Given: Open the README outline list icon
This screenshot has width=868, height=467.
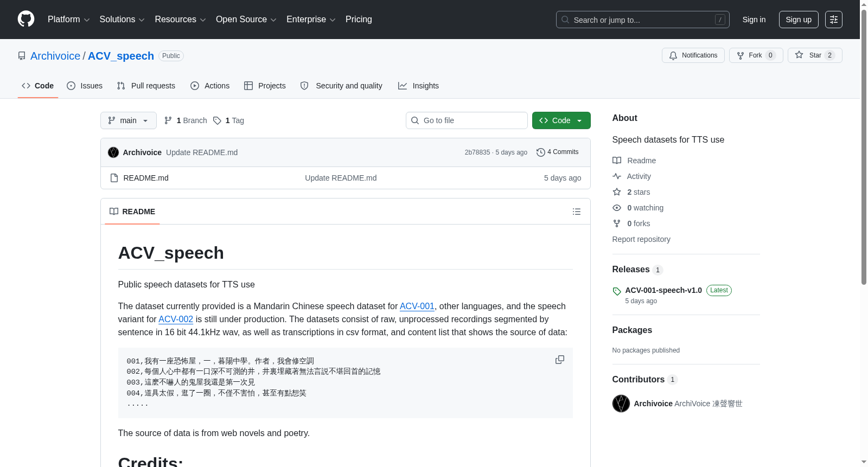Looking at the screenshot, I should [577, 212].
